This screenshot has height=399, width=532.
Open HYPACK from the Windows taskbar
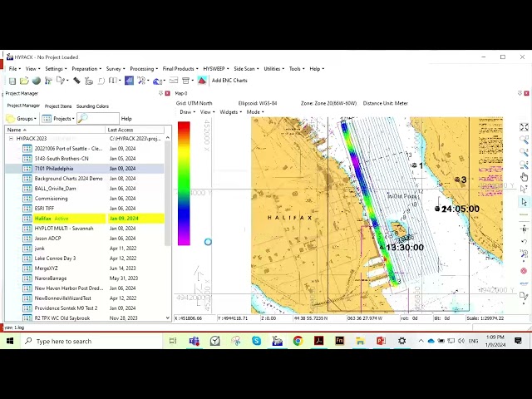coord(277,341)
